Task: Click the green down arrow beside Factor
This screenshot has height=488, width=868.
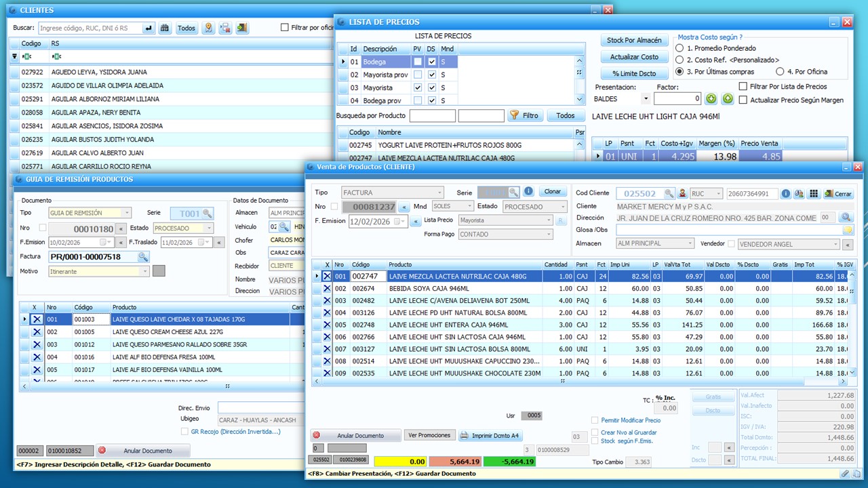Action: pos(711,99)
